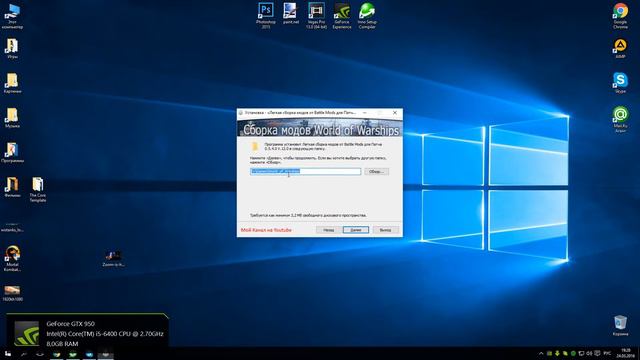Open taskbar search magnifier icon
640x360 pixels.
24,353
